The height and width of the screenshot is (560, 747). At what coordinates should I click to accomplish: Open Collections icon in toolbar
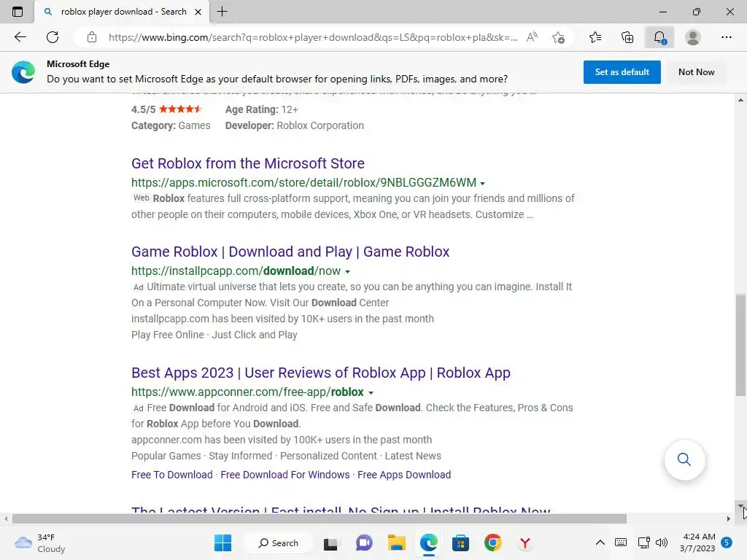(627, 37)
